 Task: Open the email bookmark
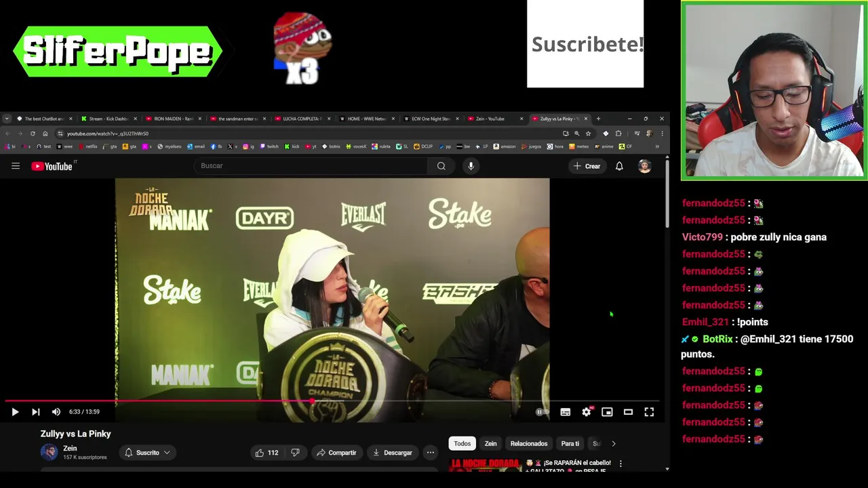click(x=196, y=146)
